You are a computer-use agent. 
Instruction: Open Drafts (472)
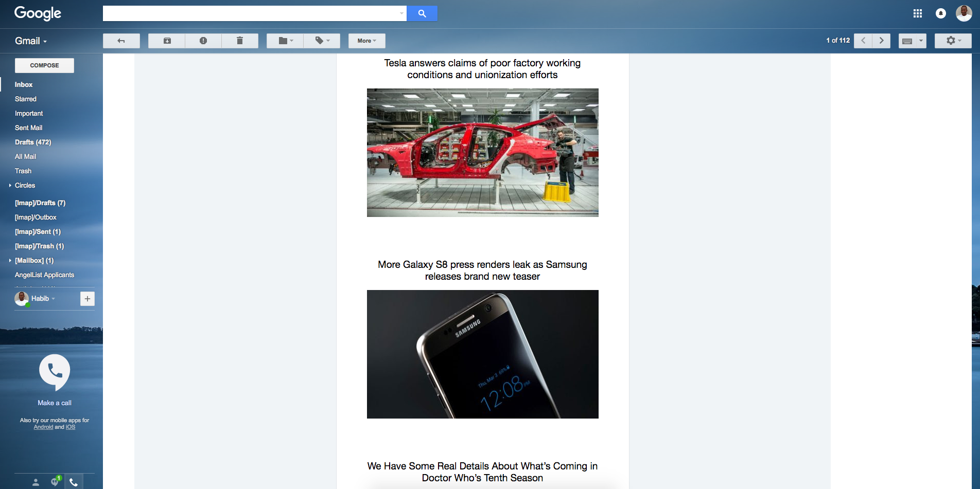pyautogui.click(x=33, y=142)
